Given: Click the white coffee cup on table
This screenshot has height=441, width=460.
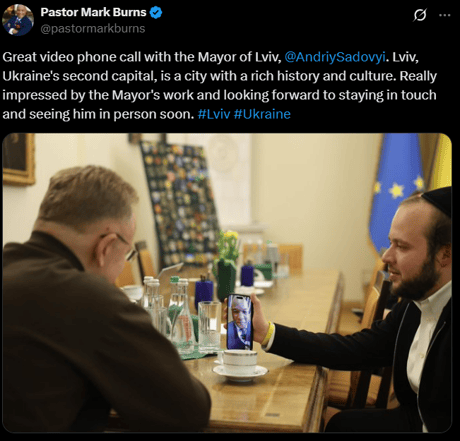Looking at the screenshot, I should pyautogui.click(x=240, y=365).
